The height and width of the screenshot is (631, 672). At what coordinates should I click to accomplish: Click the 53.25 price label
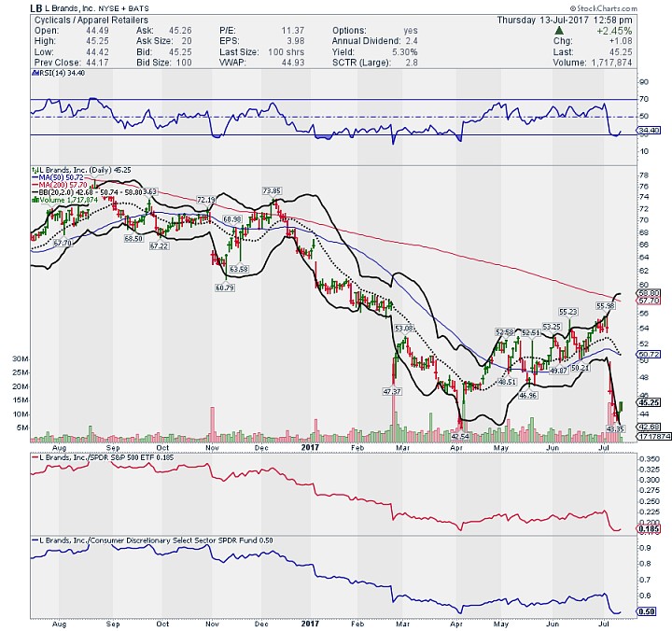(552, 327)
